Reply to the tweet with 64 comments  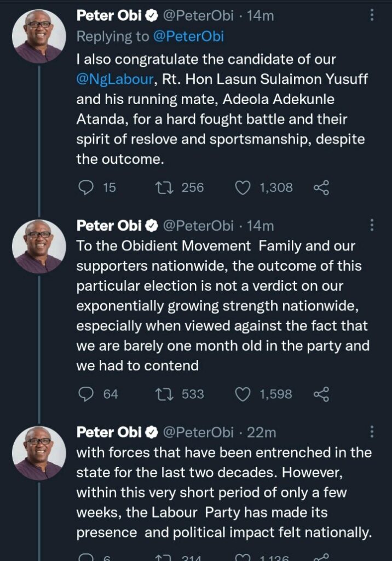coord(87,394)
